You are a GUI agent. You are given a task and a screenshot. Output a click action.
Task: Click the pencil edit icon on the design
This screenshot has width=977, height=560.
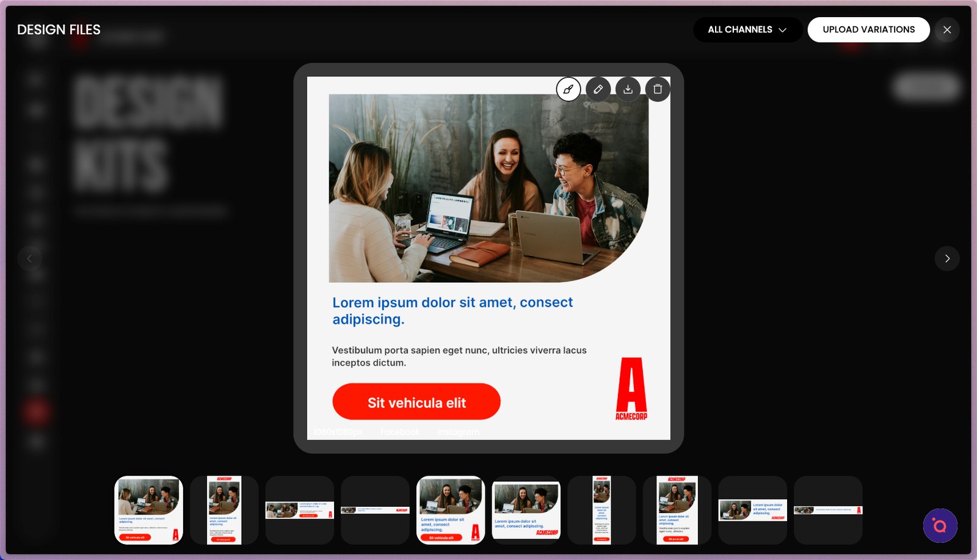598,89
